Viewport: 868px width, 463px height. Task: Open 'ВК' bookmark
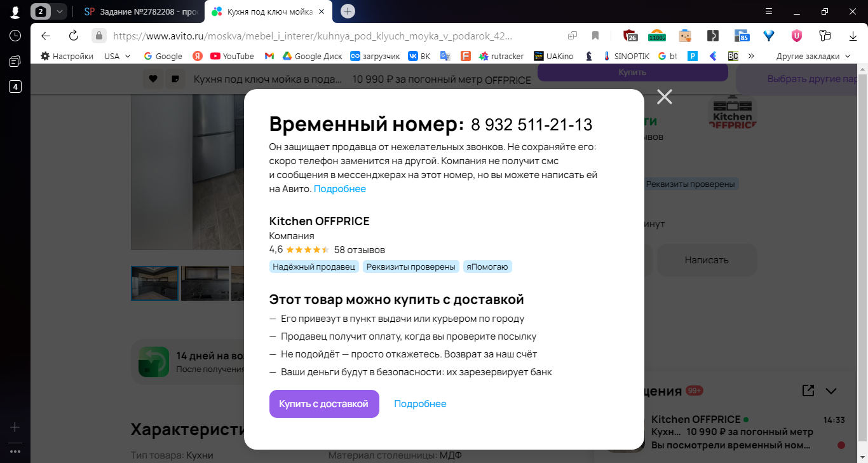click(419, 56)
